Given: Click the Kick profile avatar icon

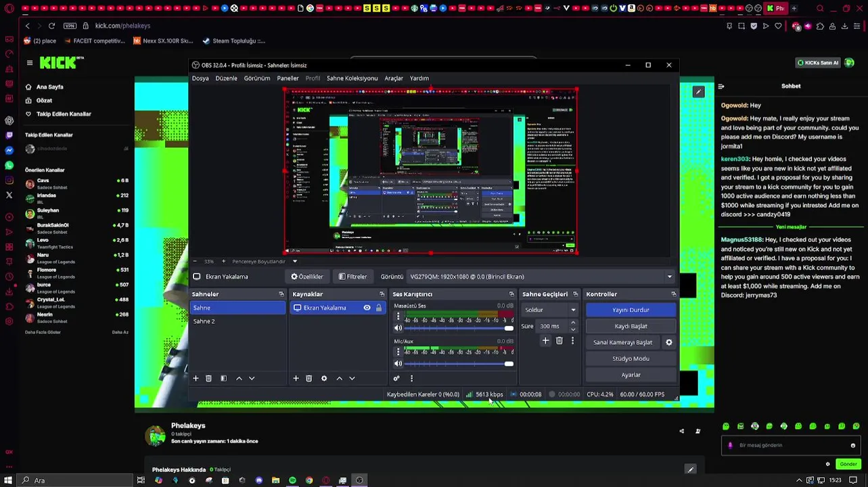Looking at the screenshot, I should click(850, 62).
